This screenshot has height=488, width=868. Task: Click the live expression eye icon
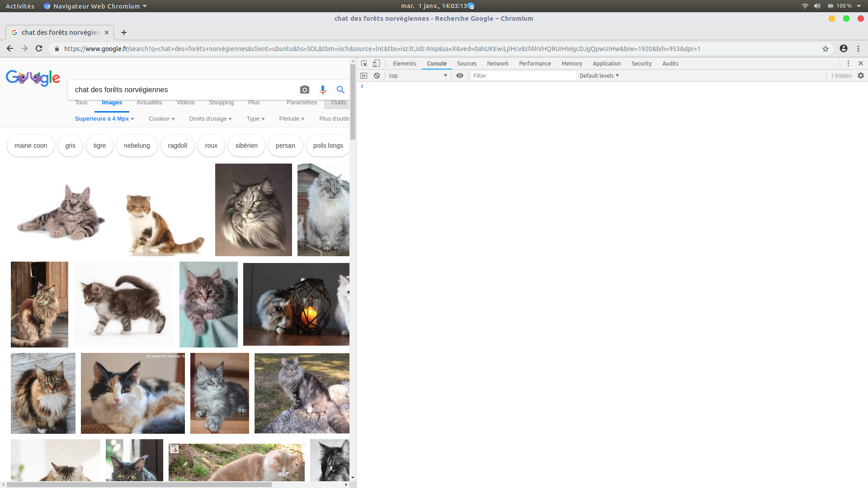click(x=460, y=76)
